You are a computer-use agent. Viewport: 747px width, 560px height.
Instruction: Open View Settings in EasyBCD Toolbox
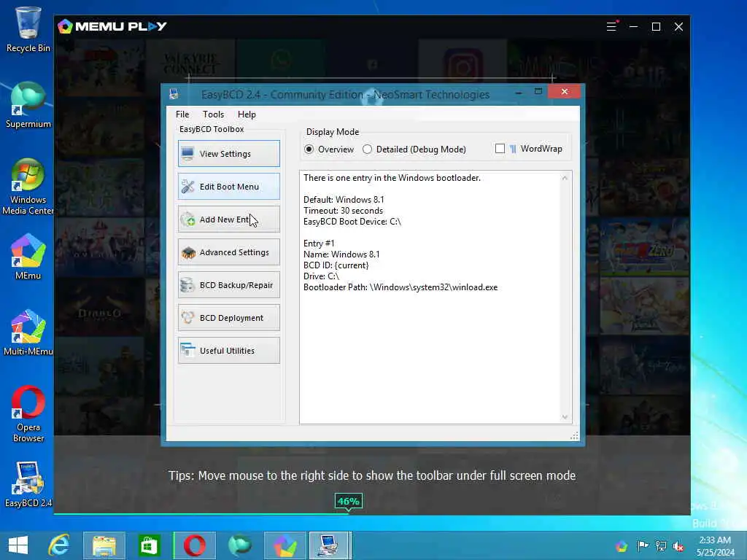point(228,153)
